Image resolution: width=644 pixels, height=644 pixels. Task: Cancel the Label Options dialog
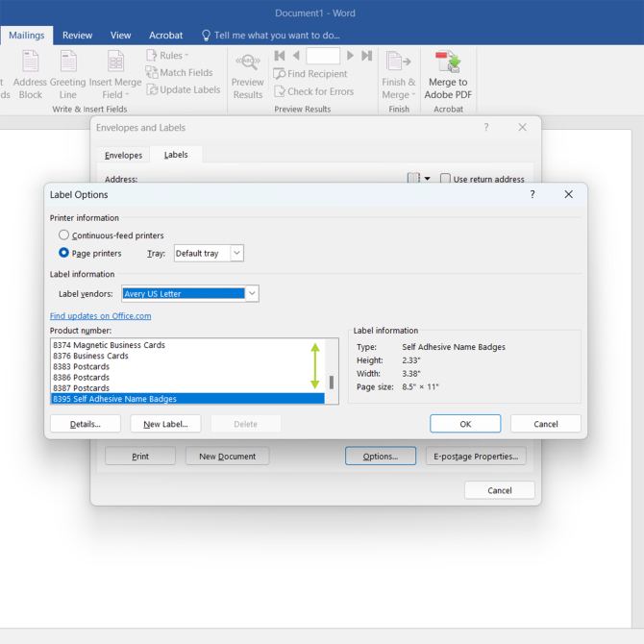pyautogui.click(x=546, y=424)
